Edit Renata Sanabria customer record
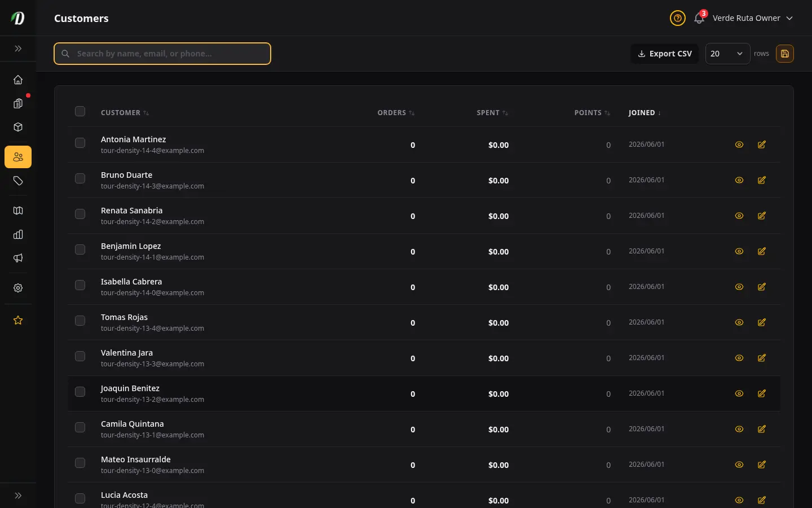The width and height of the screenshot is (812, 508). 762,216
